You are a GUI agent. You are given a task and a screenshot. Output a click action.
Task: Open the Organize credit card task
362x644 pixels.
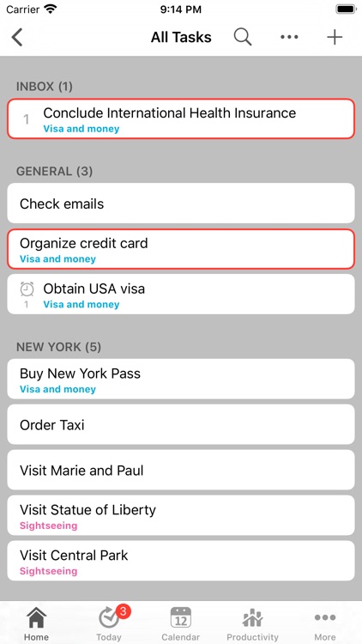pyautogui.click(x=181, y=249)
